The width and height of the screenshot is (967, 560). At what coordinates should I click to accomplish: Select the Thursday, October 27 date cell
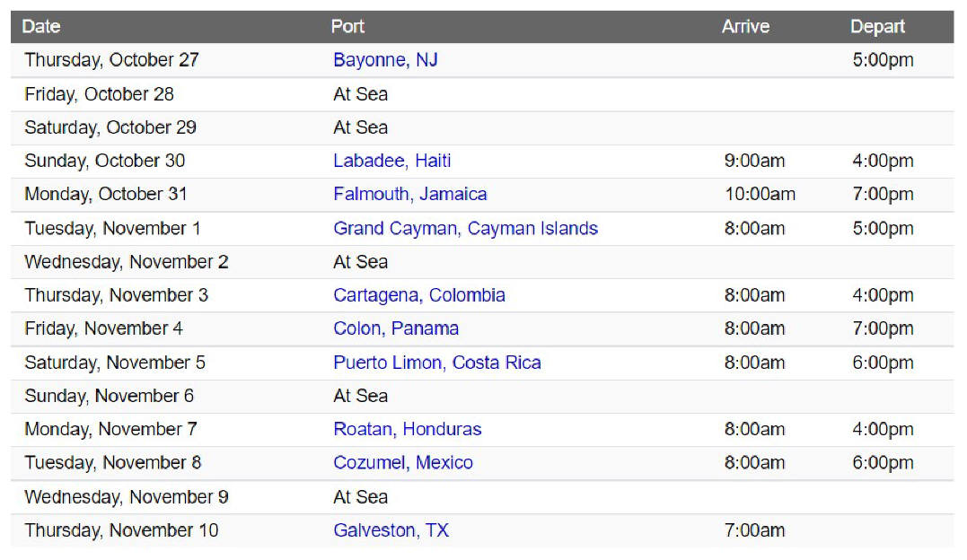[111, 60]
